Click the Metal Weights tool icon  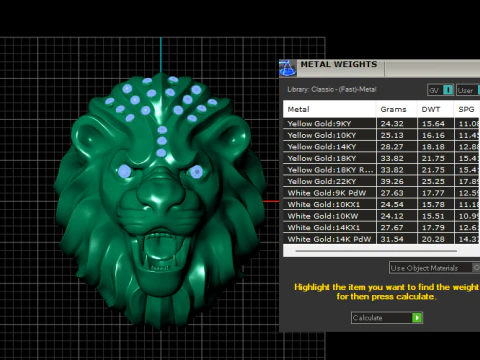point(287,68)
